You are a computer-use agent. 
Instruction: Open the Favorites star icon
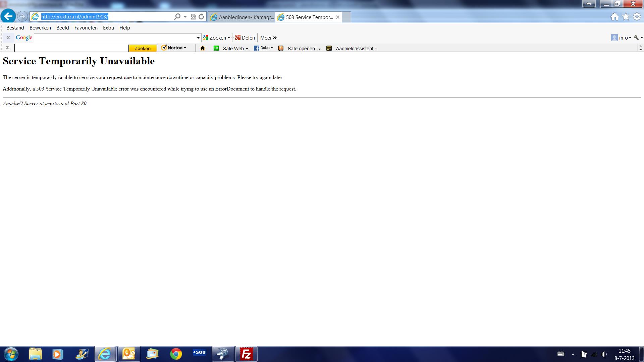tap(626, 17)
